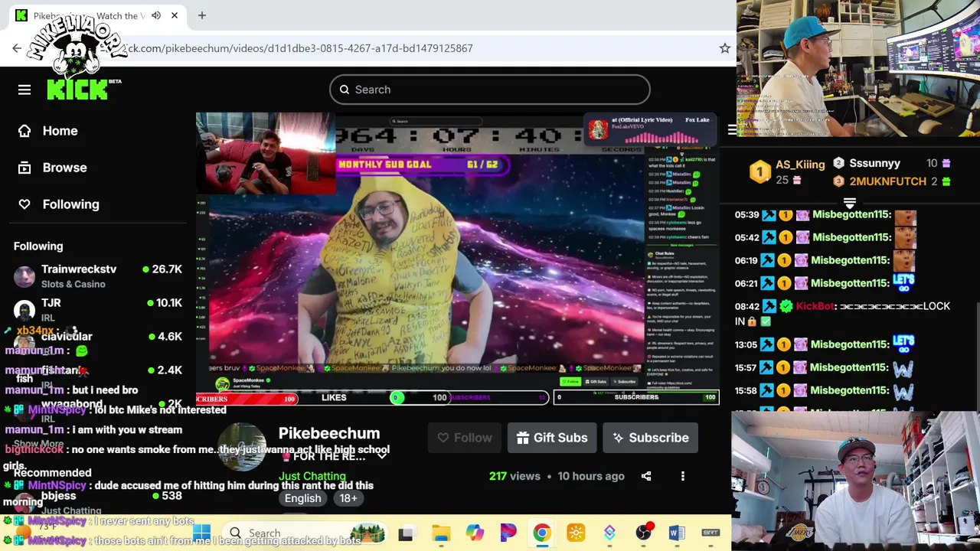The width and height of the screenshot is (980, 551).
Task: Open the SRT app in taskbar
Action: click(x=710, y=533)
